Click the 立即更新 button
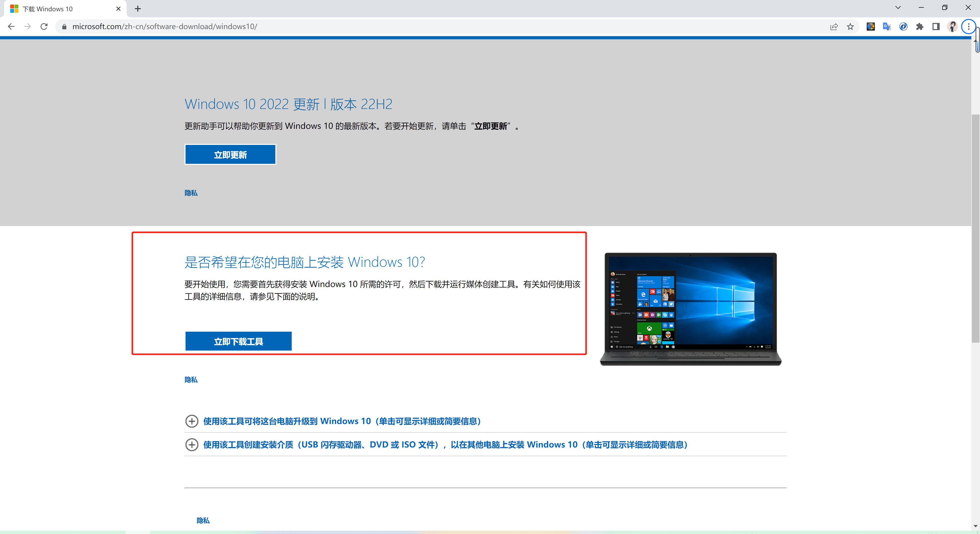The image size is (980, 534). [230, 154]
